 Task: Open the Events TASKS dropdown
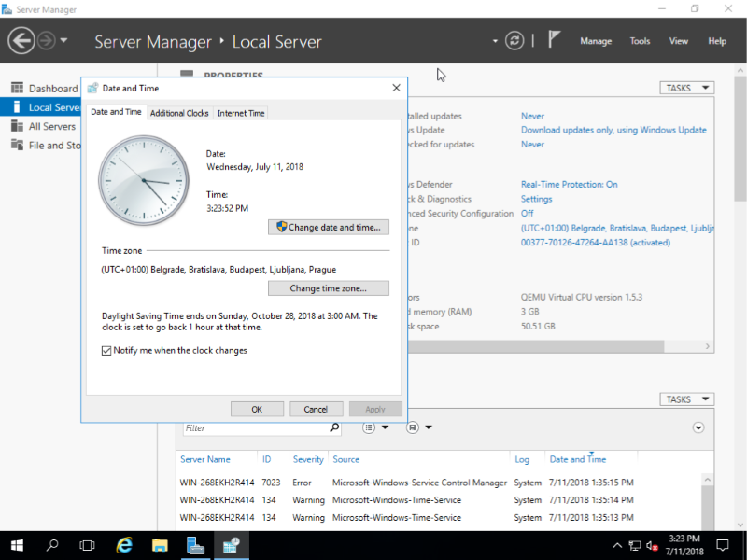coord(686,399)
